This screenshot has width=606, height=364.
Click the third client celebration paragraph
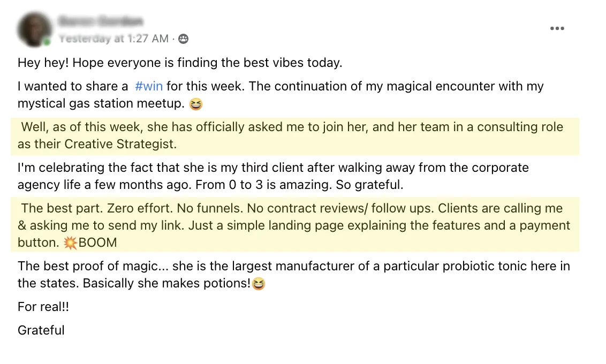273,176
